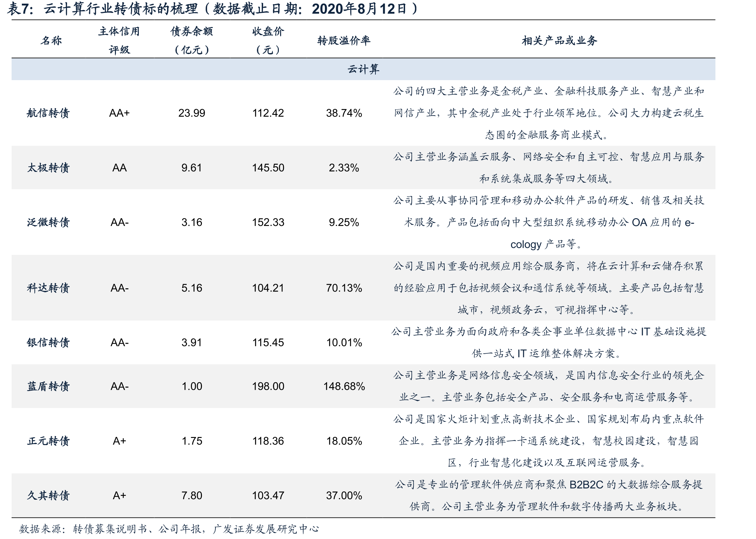Viewport: 756px width, 539px height.
Task: Click the table title '表7: 云计算行业转债标的梳理'
Action: pos(103,9)
